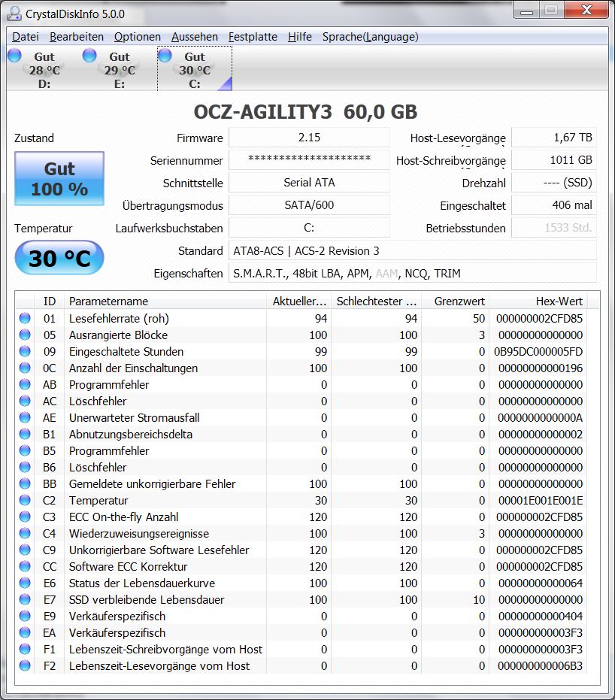This screenshot has height=700, width=615.
Task: Click the Gut 100 % health status button
Action: pos(59,179)
